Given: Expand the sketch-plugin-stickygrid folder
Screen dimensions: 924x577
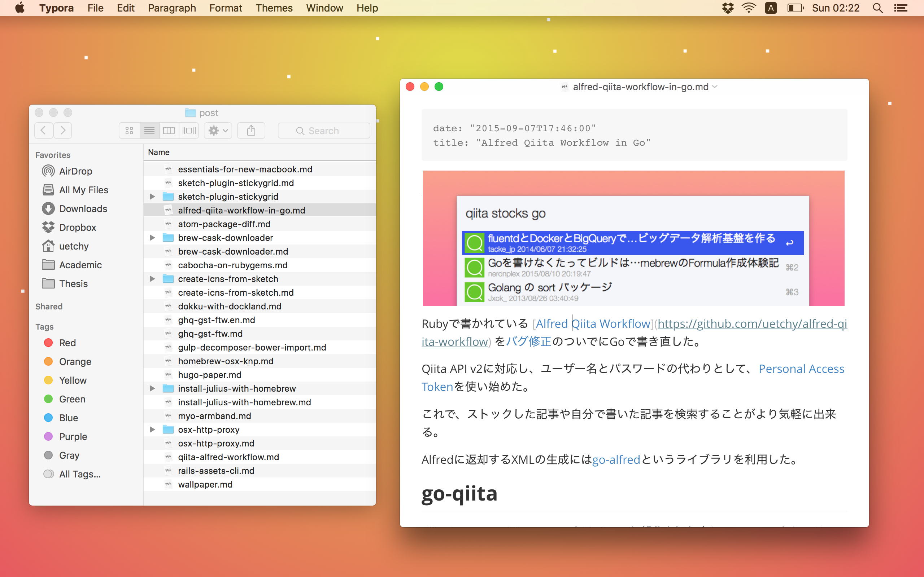Looking at the screenshot, I should click(152, 197).
